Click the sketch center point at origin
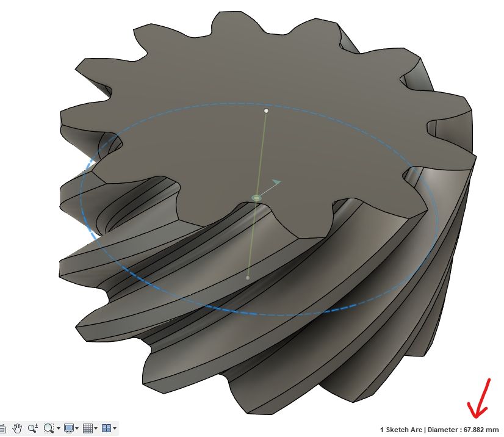 [257, 198]
